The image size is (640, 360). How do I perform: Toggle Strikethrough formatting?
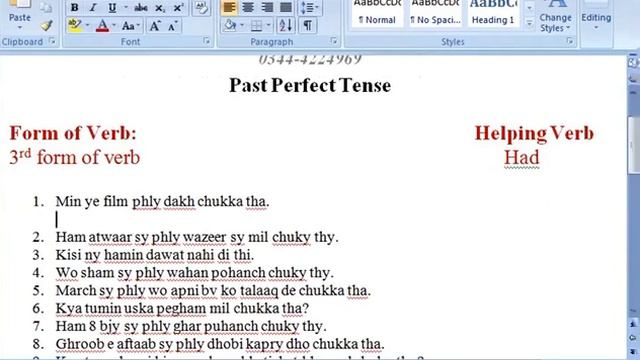[x=141, y=8]
